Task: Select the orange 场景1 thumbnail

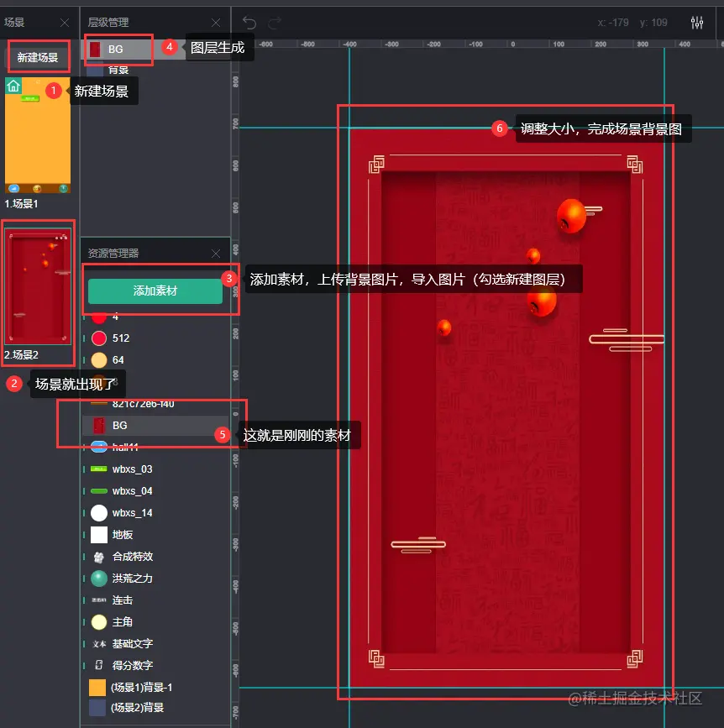Action: (x=38, y=135)
